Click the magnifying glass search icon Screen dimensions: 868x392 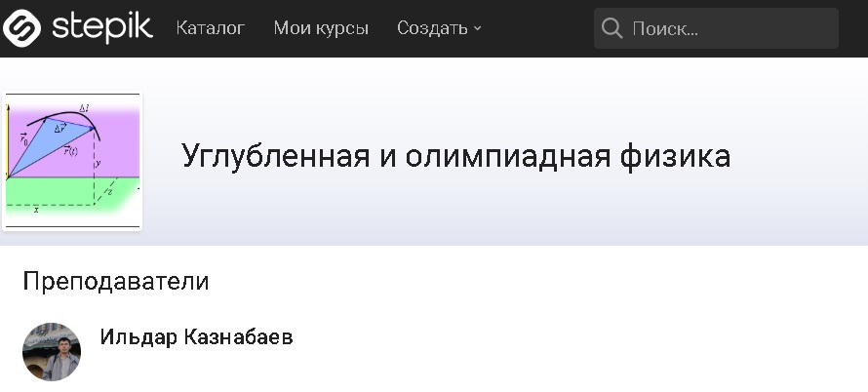612,28
